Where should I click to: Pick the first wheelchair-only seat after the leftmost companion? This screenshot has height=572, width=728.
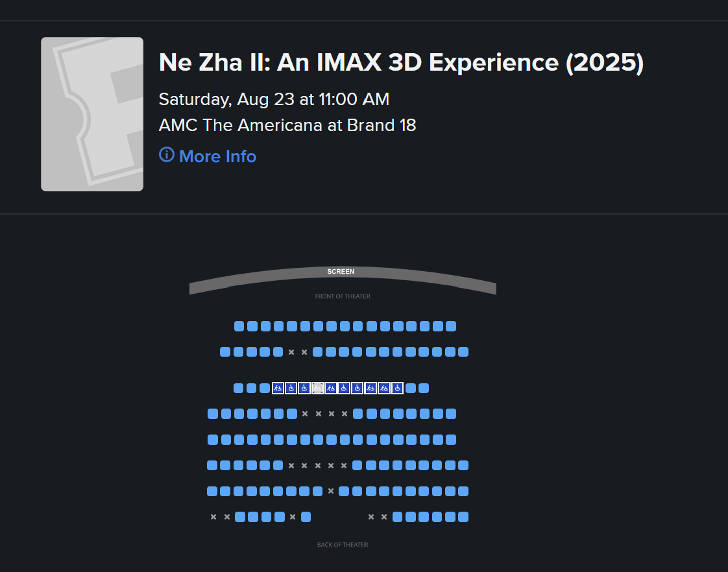tap(291, 388)
